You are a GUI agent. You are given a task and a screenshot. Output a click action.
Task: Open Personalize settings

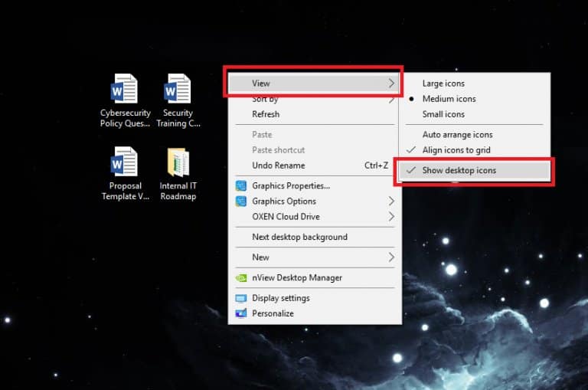click(x=273, y=313)
